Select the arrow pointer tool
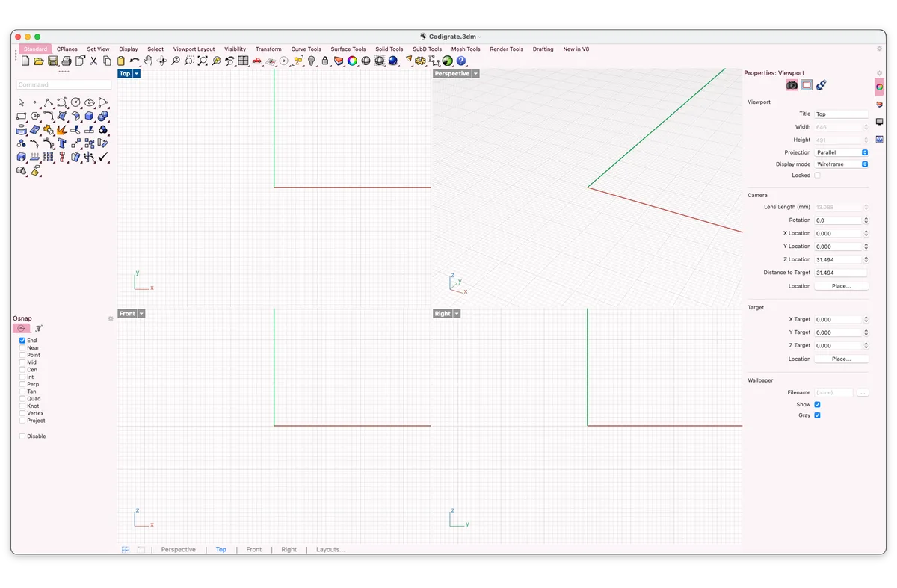This screenshot has width=897, height=588. tap(22, 102)
